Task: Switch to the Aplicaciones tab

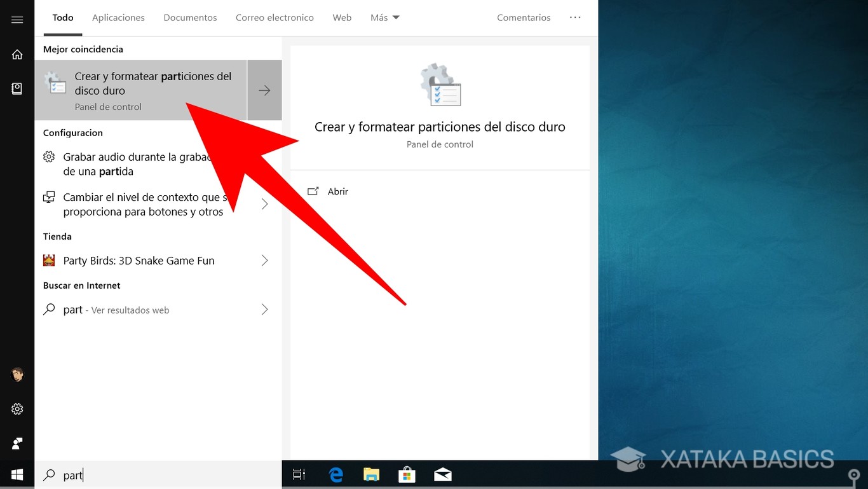Action: (118, 17)
